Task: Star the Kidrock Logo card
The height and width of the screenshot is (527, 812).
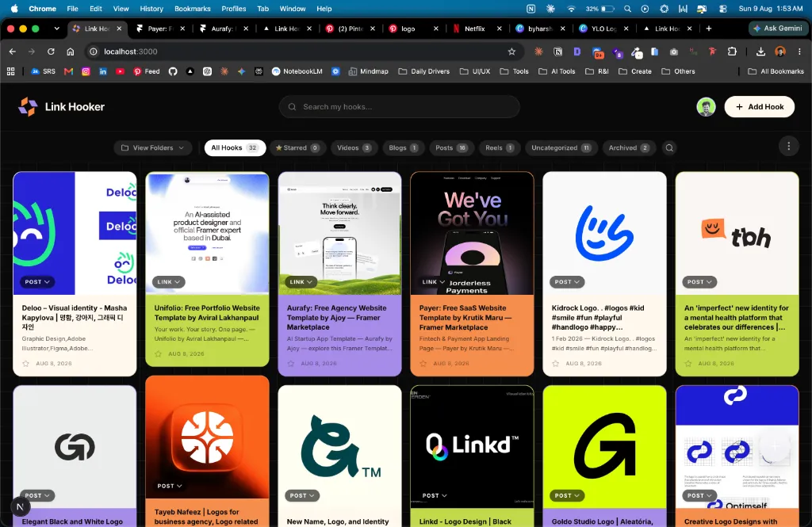Action: pos(556,364)
